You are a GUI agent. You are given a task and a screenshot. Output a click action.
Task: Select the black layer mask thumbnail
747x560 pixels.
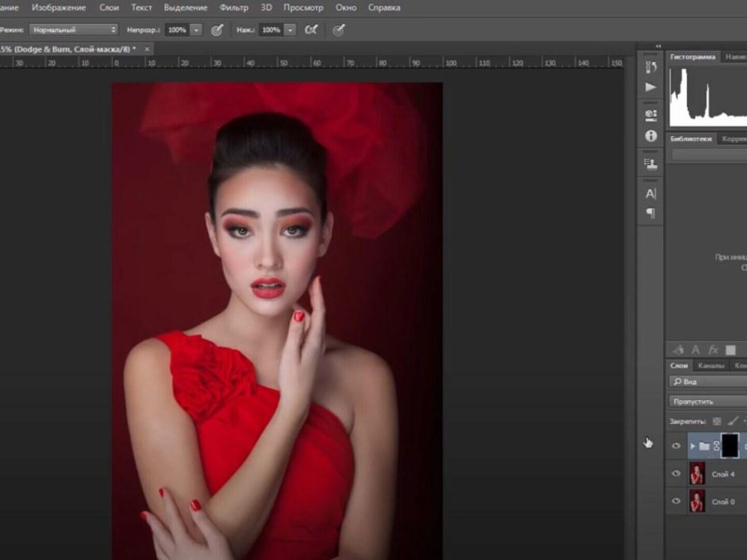click(729, 446)
